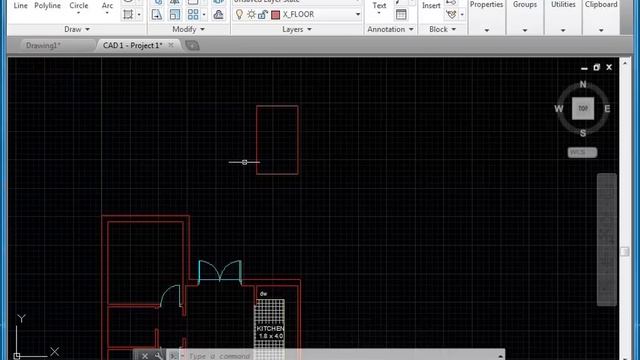This screenshot has width=640, height=360.
Task: Open the recent commands prompt icon
Action: (173, 356)
